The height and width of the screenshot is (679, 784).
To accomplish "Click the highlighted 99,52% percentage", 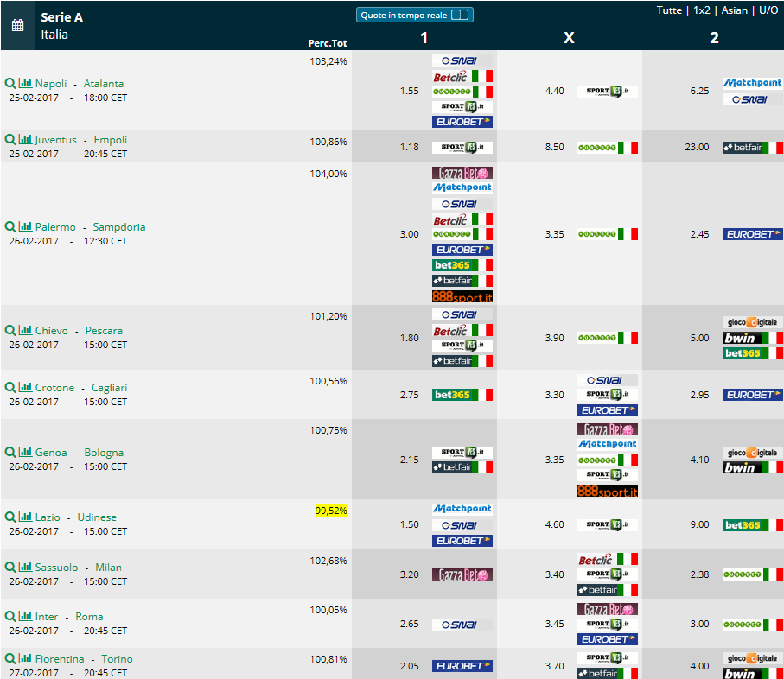I will tap(331, 511).
